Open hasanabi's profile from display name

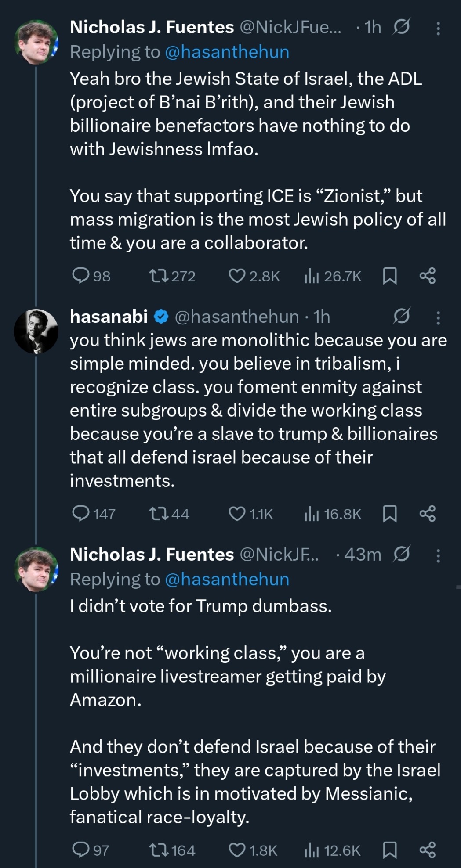[x=109, y=317]
